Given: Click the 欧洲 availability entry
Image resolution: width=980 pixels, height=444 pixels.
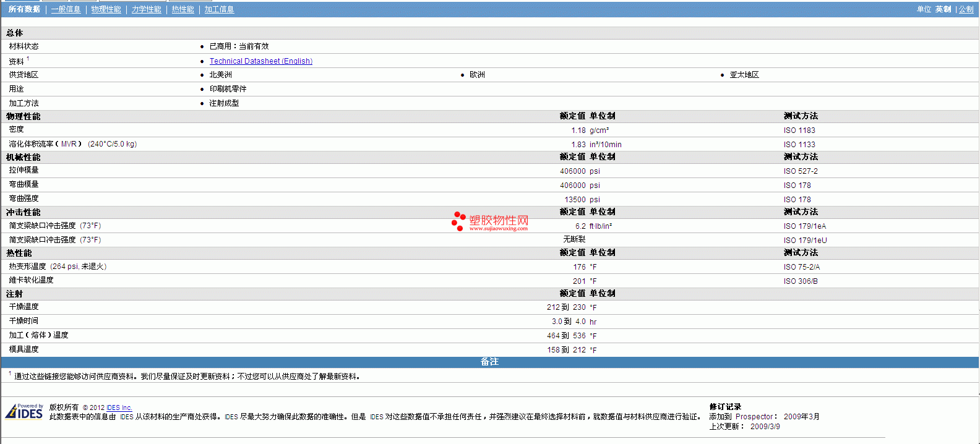Looking at the screenshot, I should [477, 75].
